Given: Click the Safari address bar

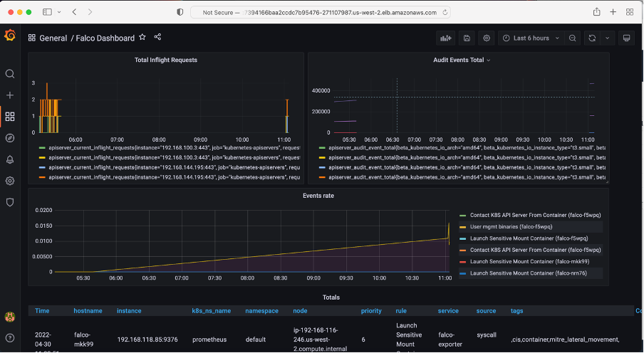Looking at the screenshot, I should pyautogui.click(x=321, y=12).
